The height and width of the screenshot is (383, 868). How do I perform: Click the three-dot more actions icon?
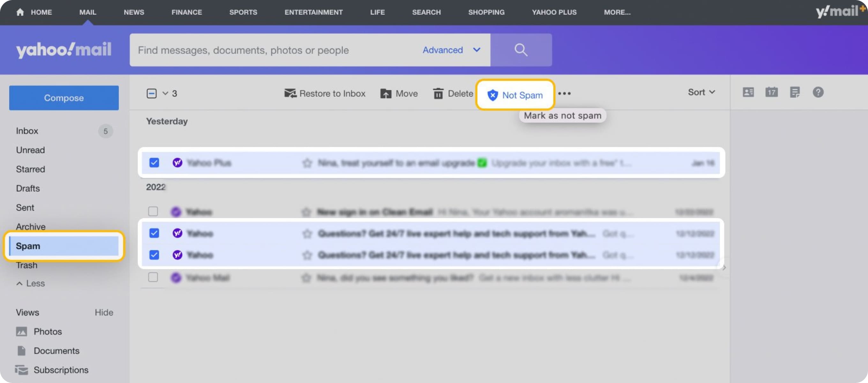pos(564,94)
